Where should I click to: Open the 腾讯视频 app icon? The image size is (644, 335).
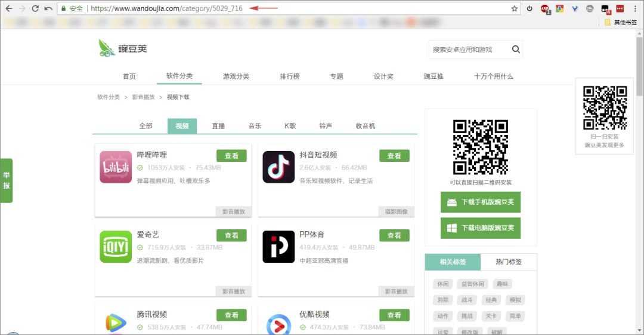(x=116, y=322)
